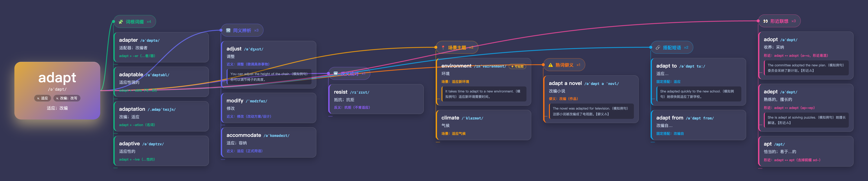Click the note '近义：适应（正式用语）'
Screen dimensions: 868x181
245,151
